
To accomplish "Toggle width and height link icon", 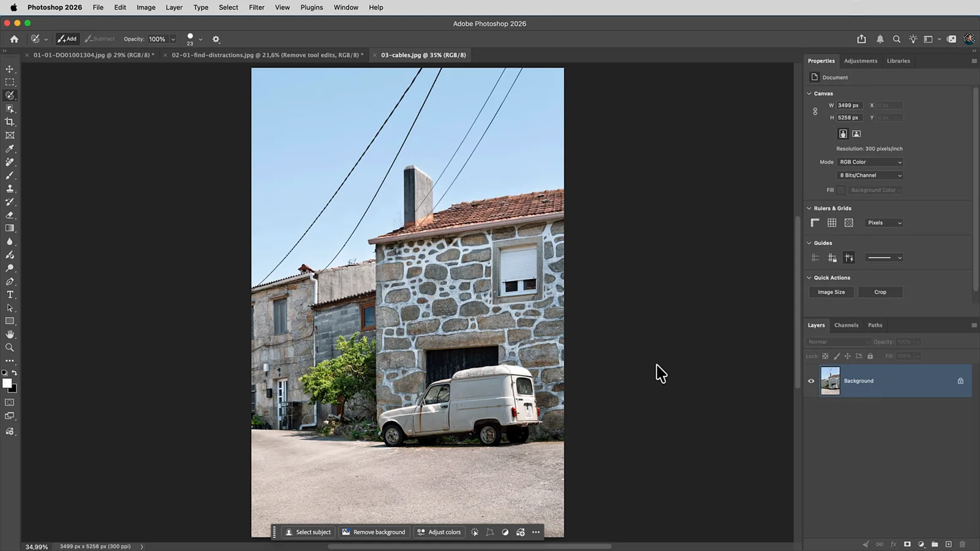I will 815,111.
